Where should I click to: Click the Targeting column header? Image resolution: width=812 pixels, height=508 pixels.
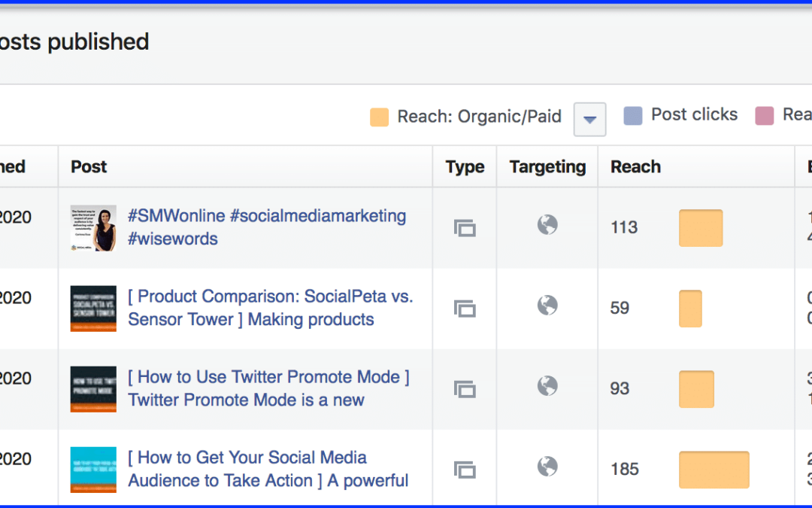click(547, 167)
